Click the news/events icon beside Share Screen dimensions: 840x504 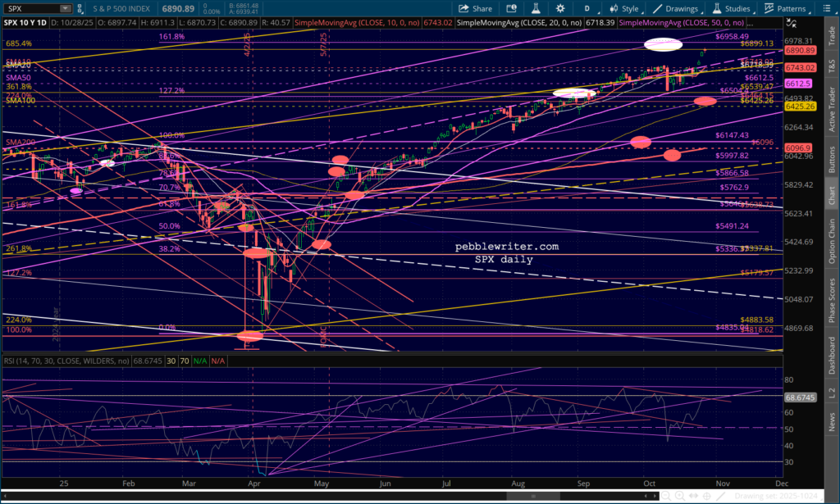tap(512, 8)
